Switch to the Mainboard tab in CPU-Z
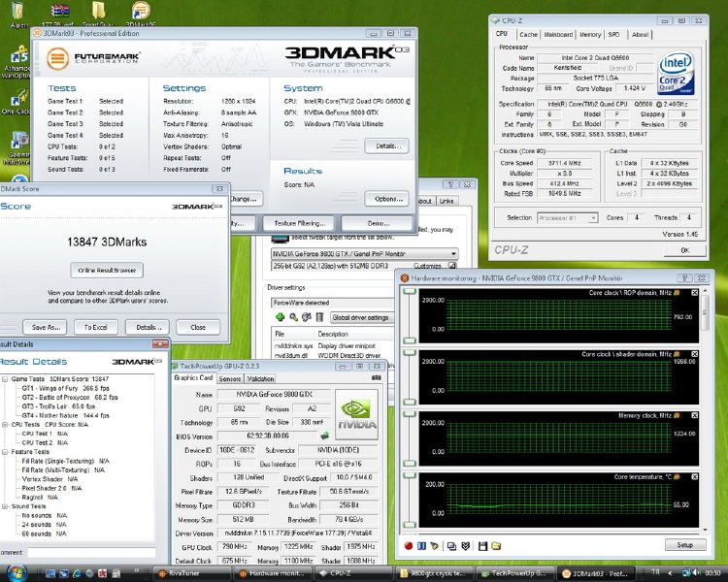This screenshot has width=728, height=582. pos(558,34)
